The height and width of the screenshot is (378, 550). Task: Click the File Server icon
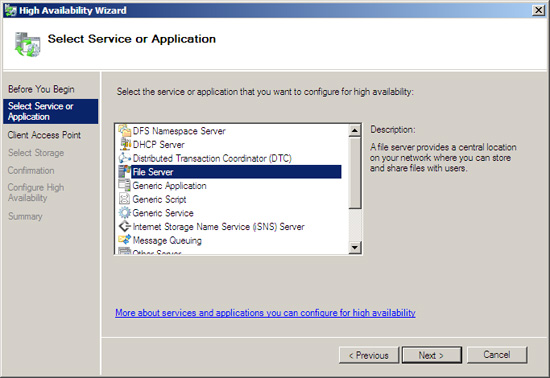(125, 171)
